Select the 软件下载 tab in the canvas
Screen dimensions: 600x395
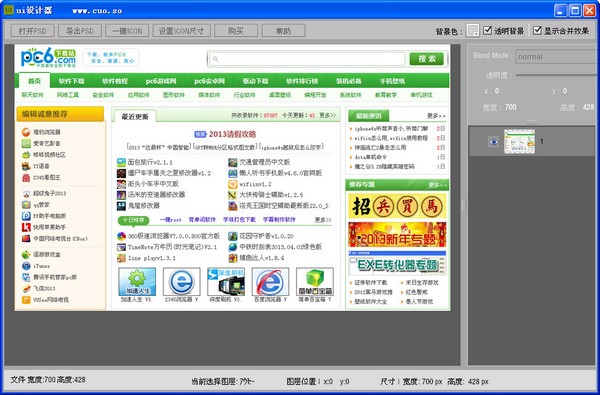point(71,81)
